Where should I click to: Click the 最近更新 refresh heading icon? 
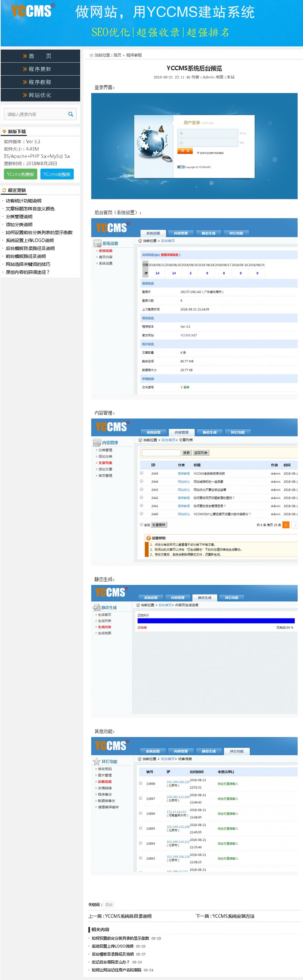(4, 190)
